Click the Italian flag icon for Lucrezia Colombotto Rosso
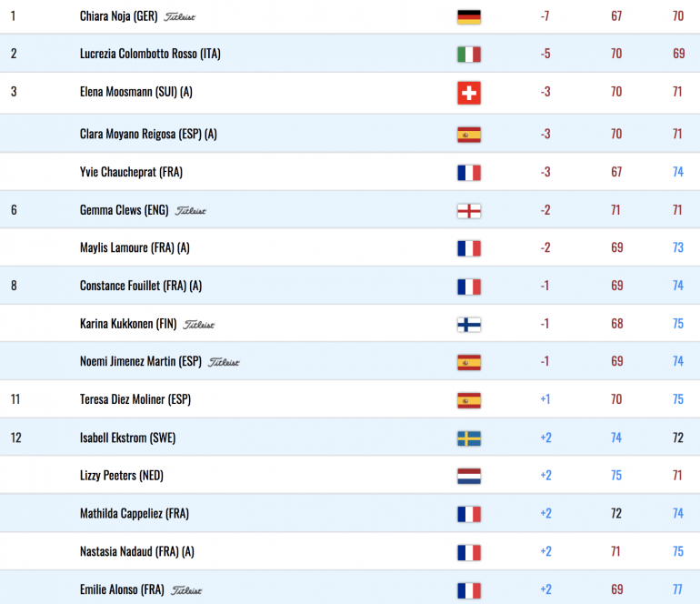Image resolution: width=700 pixels, height=604 pixels. click(x=469, y=54)
